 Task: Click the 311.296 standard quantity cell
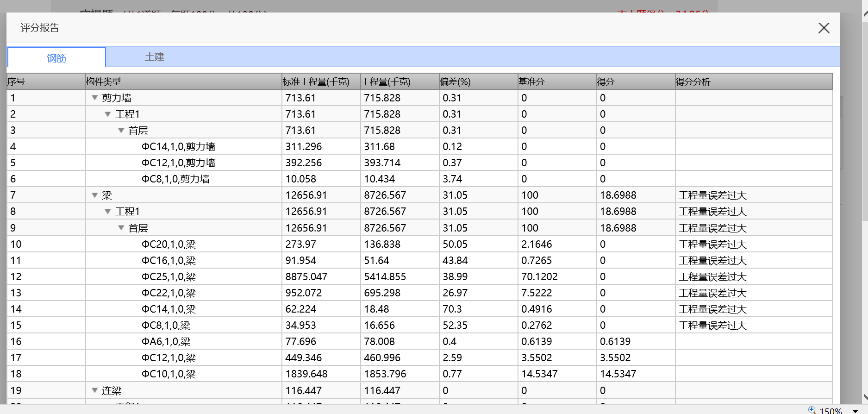tap(321, 146)
